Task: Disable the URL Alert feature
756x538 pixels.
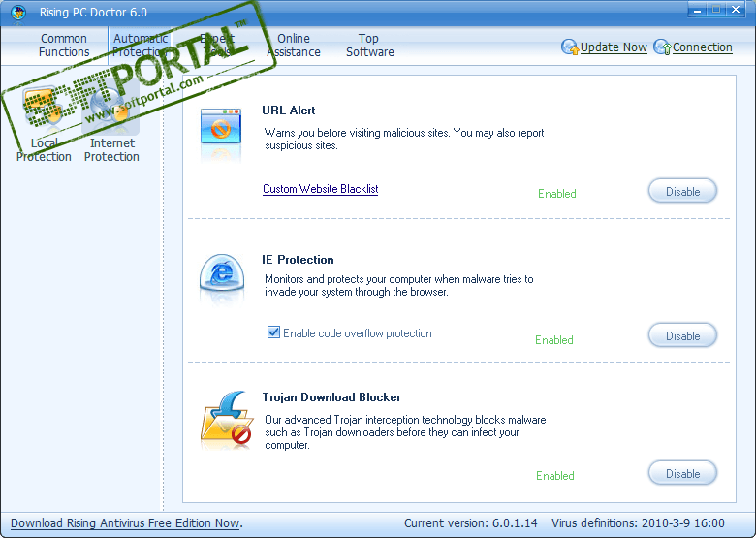Action: [682, 191]
